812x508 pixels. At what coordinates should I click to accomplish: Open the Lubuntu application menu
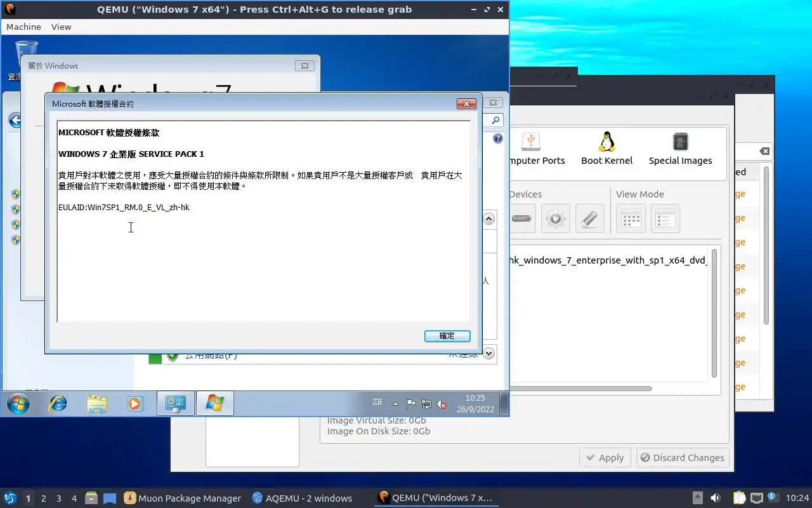(x=10, y=498)
